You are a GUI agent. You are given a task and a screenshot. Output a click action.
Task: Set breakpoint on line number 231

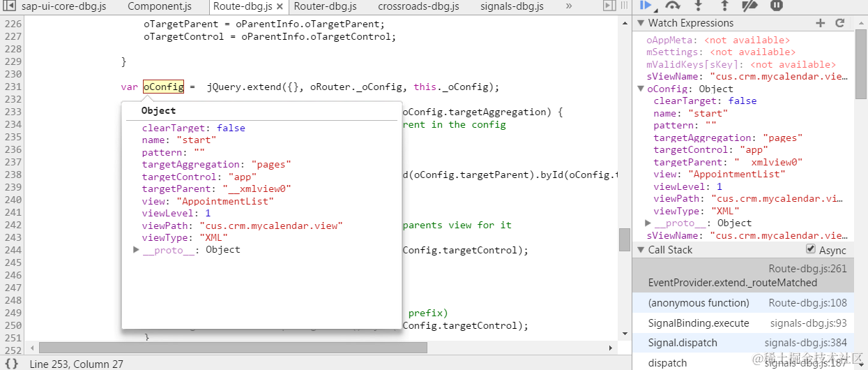coord(13,87)
